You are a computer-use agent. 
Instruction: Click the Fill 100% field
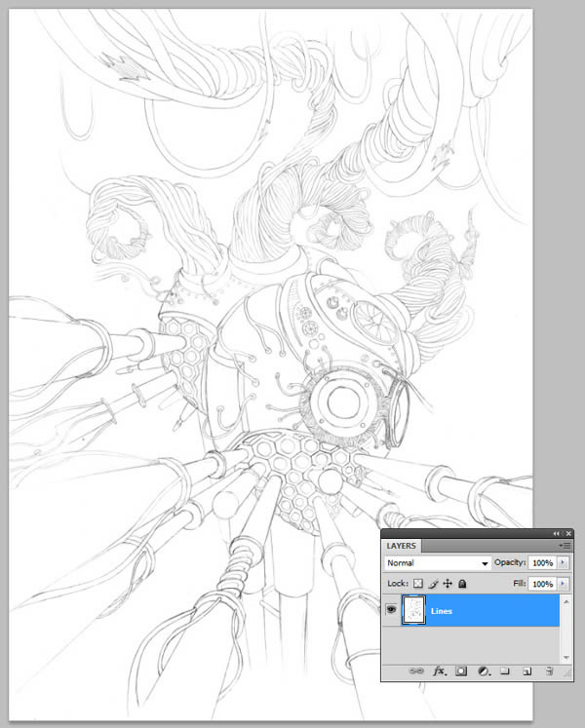point(543,584)
